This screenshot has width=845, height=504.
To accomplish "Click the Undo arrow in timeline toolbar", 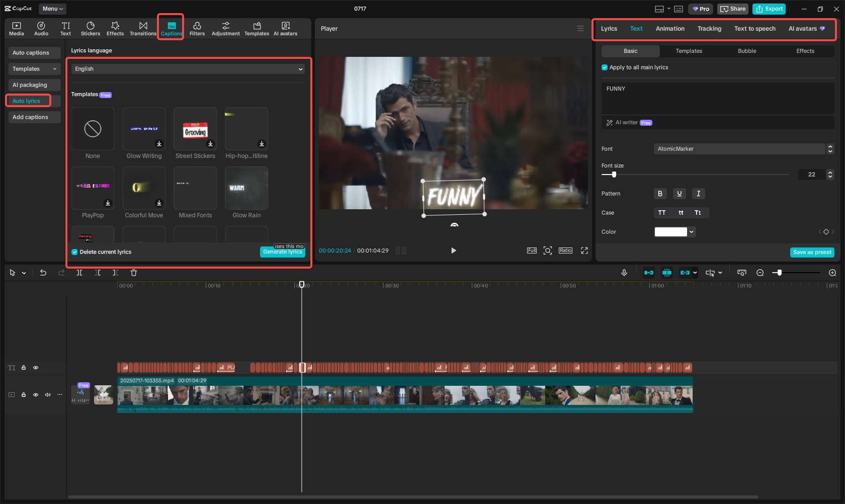I will point(43,273).
